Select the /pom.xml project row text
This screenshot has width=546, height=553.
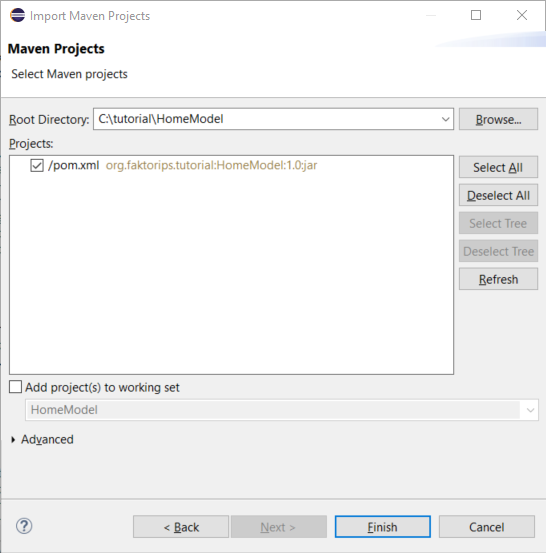74,165
